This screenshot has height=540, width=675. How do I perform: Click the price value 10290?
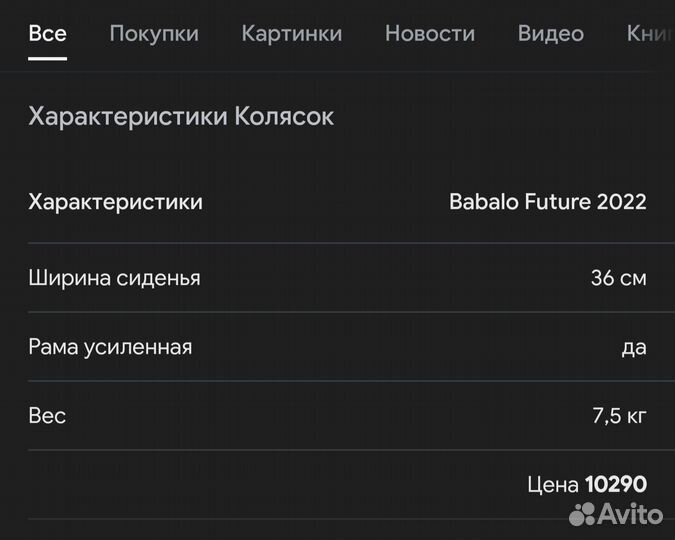(x=616, y=484)
